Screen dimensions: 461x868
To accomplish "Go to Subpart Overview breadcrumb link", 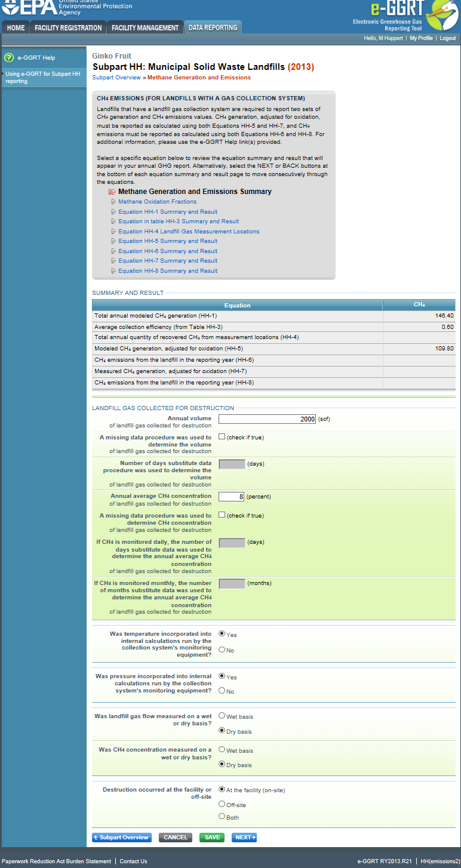I will coord(116,78).
